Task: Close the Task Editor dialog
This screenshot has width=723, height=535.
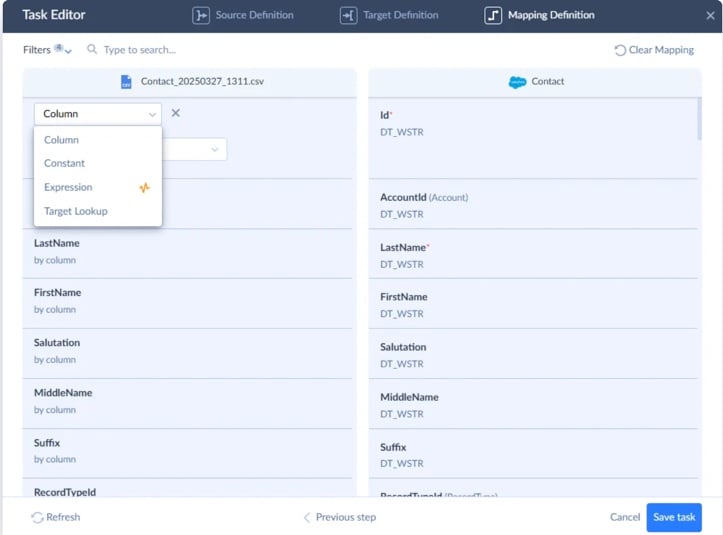Action: pos(710,16)
